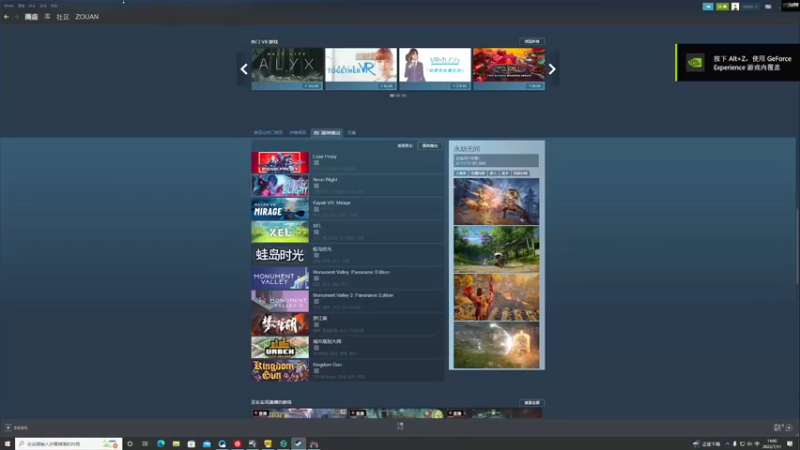Click the big picture mode icon
The width and height of the screenshot is (800, 450).
768,7
